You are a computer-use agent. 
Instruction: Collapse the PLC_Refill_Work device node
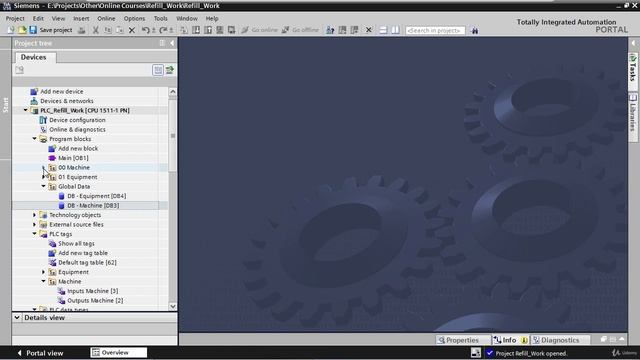point(25,110)
